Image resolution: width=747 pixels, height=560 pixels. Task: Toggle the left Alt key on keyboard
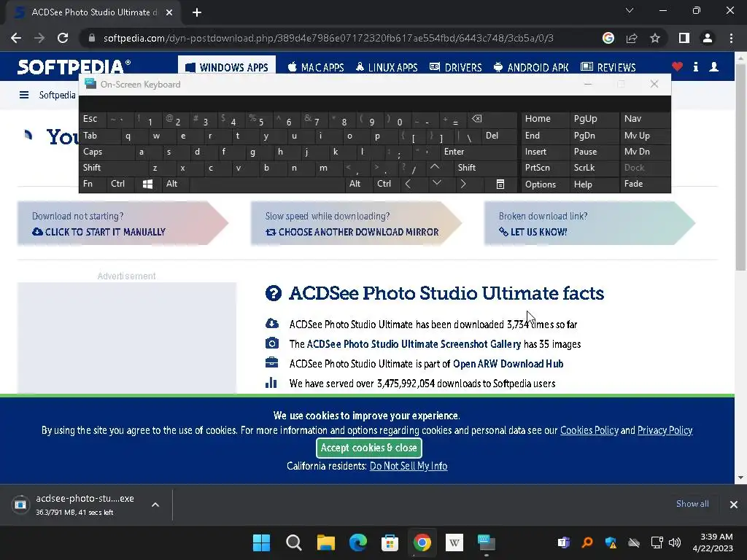tap(175, 184)
